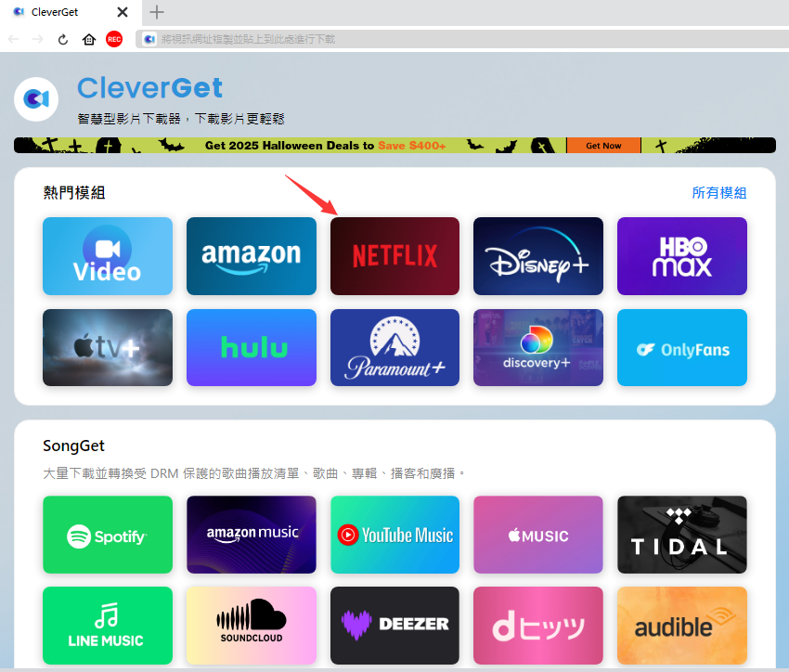The image size is (789, 672).
Task: Start recording with the red REC button
Action: click(x=114, y=39)
